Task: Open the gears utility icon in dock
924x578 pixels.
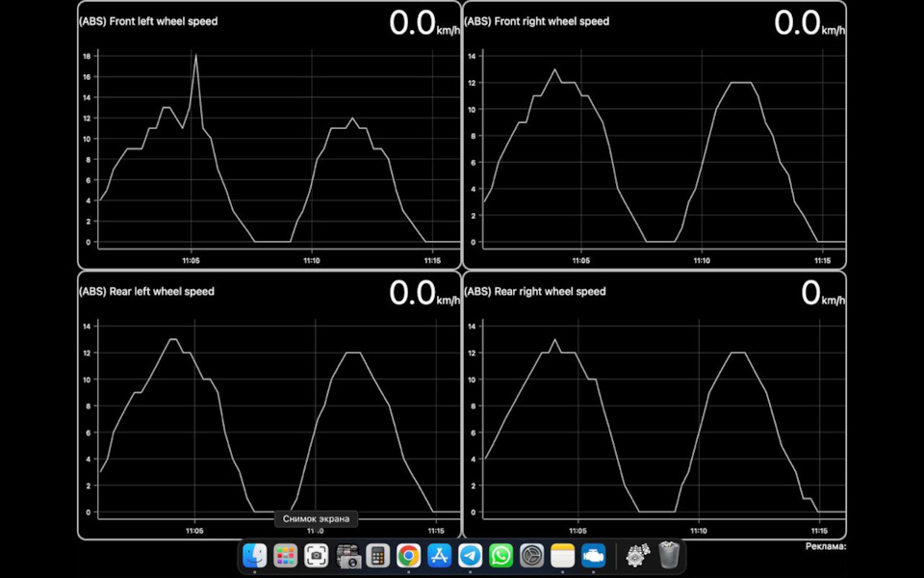Action: click(x=637, y=556)
